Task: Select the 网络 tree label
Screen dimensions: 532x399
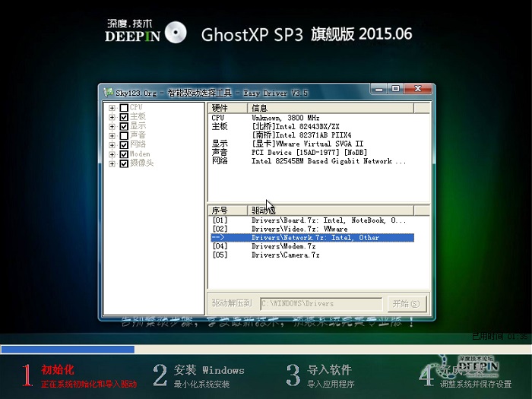Action: [x=138, y=144]
